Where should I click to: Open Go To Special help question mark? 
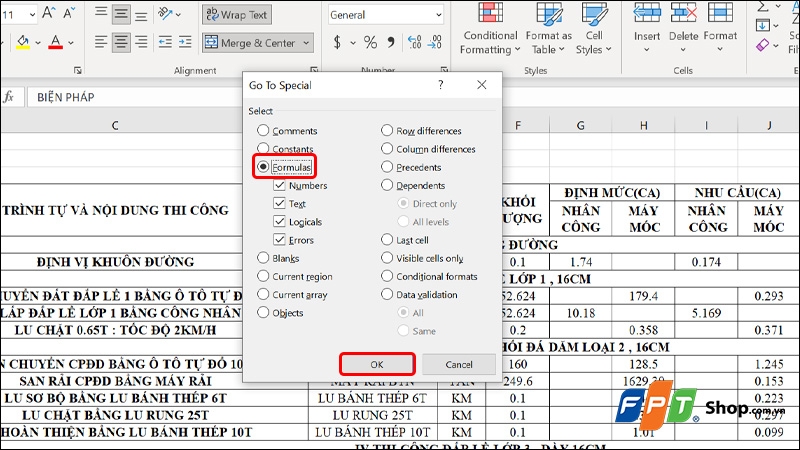441,85
